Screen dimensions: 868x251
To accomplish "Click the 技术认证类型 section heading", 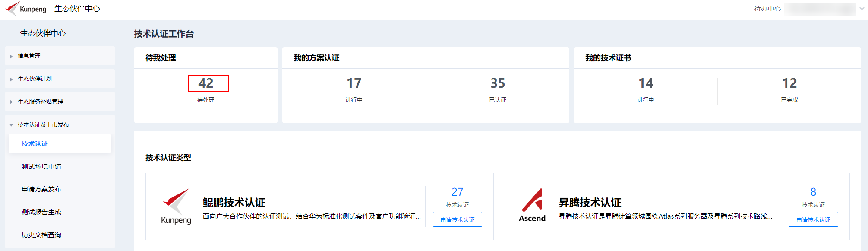I will 168,158.
